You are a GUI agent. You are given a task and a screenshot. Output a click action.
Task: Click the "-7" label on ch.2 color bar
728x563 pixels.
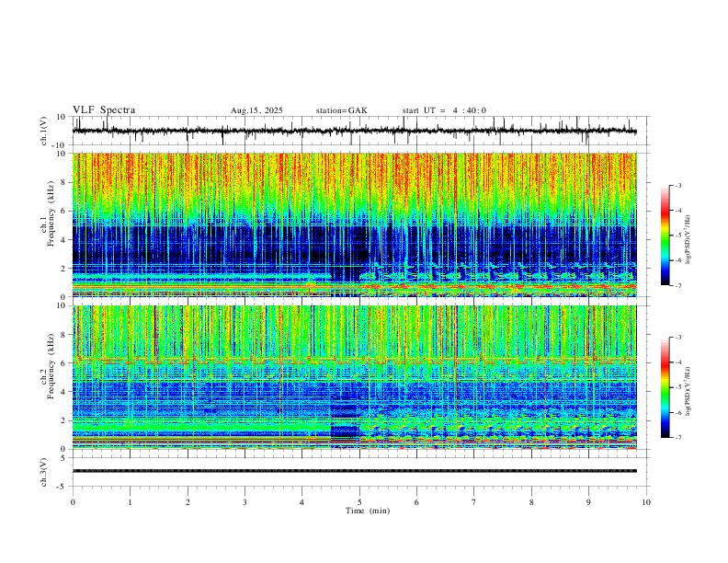pos(677,438)
